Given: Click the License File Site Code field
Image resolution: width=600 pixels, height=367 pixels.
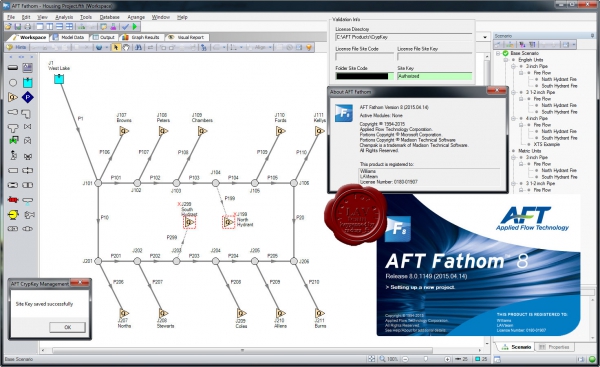Looking at the screenshot, I should point(364,57).
